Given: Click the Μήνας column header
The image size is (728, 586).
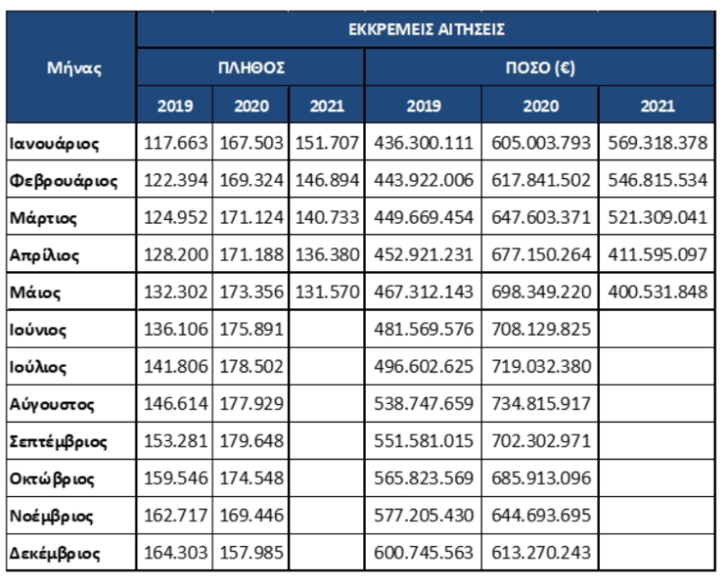Looking at the screenshot, I should click(x=72, y=68).
